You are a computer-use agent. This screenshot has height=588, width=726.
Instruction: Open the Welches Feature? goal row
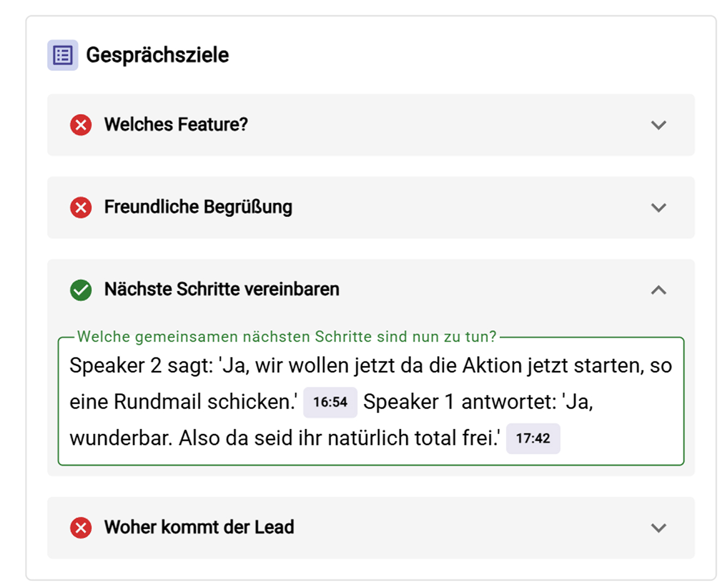click(x=371, y=125)
